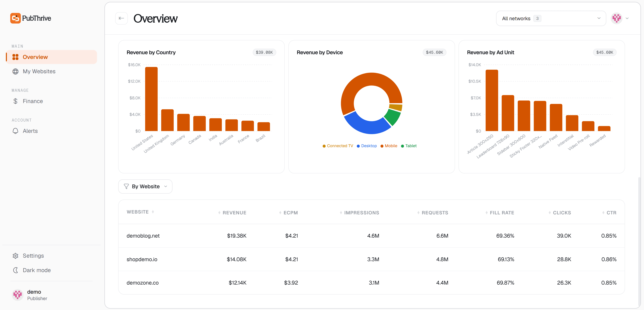Click demozone.co eCPM $3.92

click(x=291, y=283)
